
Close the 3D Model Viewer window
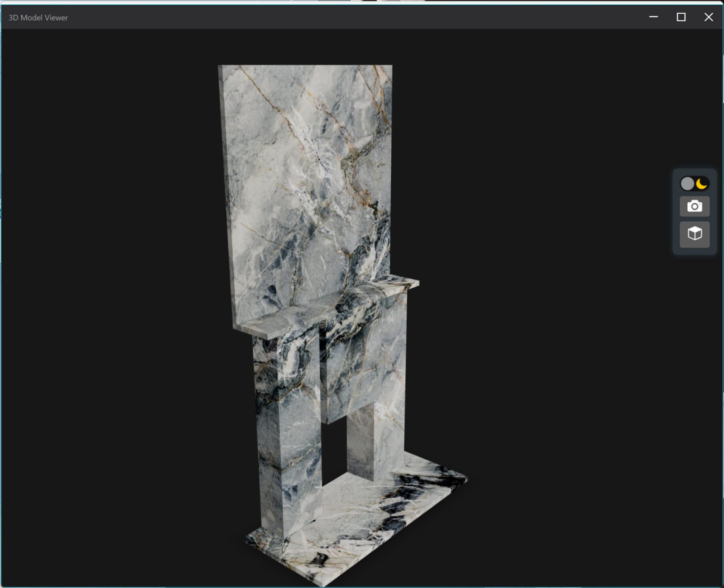click(x=708, y=17)
